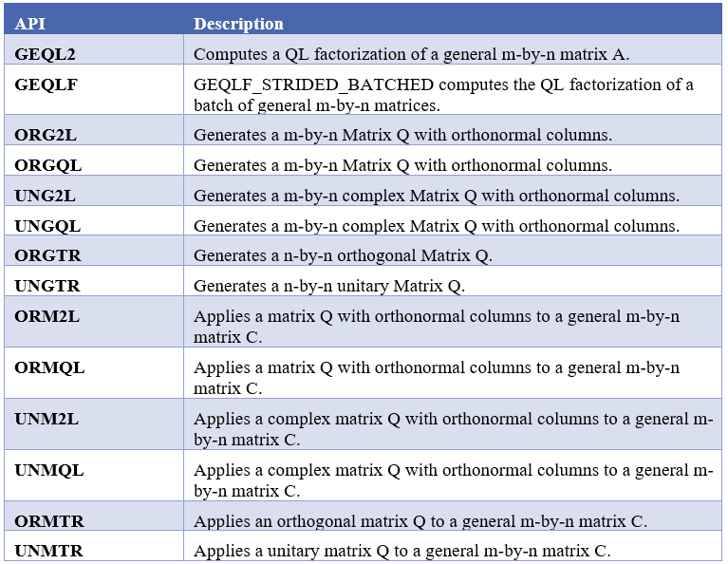Click the 'Applies an orthogonal matrix Q' description
This screenshot has height=564, width=728.
coord(420,520)
